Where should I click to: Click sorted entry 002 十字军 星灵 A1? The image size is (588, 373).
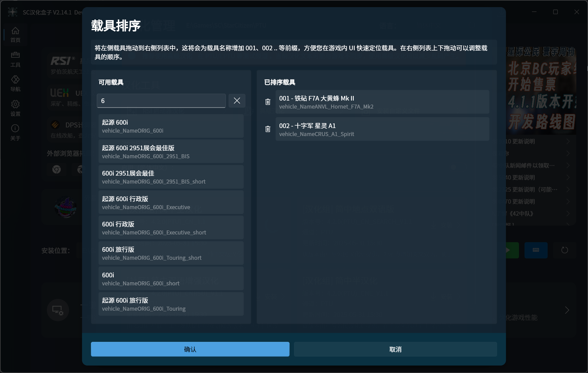382,129
